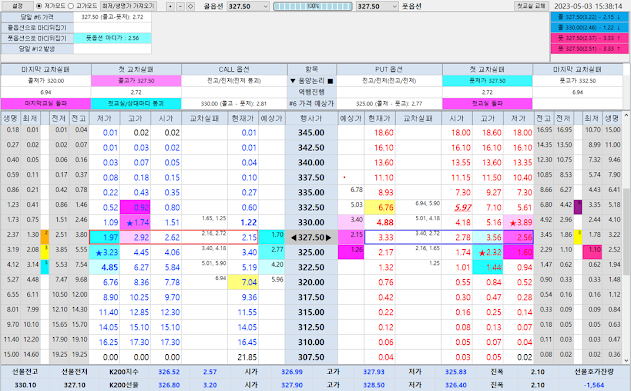Viewport: 631px width, 391px height.
Task: Click the black square after 음양논리
Action: point(330,81)
